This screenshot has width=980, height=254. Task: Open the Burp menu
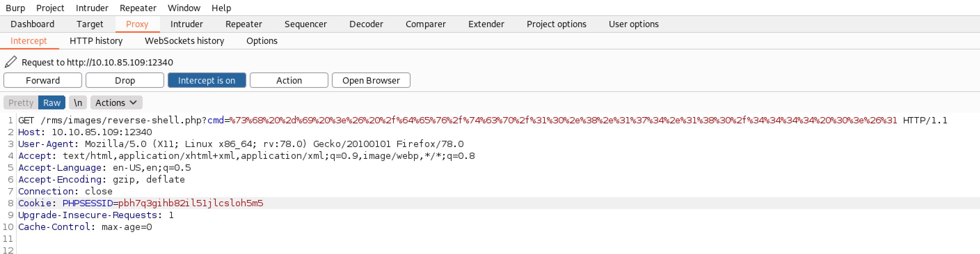click(x=15, y=8)
